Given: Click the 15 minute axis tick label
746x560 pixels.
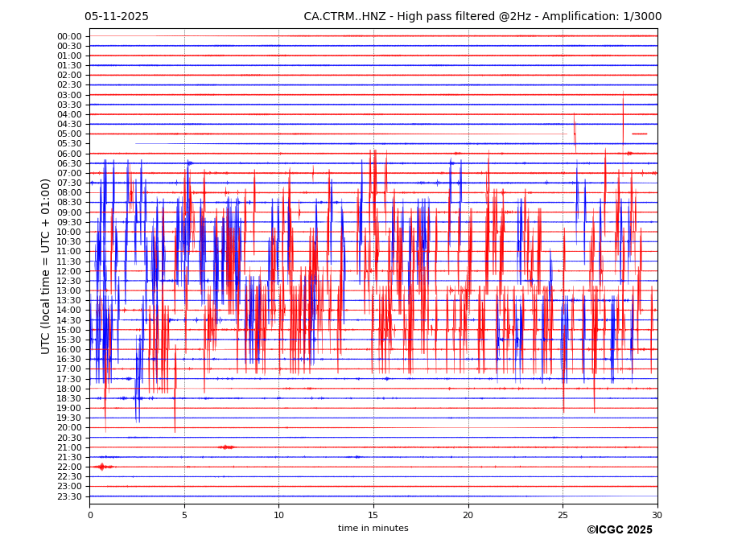Looking at the screenshot, I should point(373,515).
